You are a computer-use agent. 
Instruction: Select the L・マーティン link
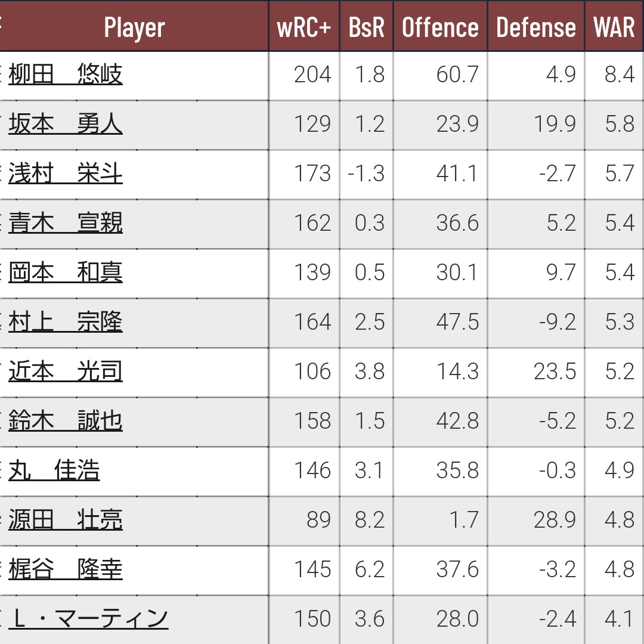click(x=88, y=619)
